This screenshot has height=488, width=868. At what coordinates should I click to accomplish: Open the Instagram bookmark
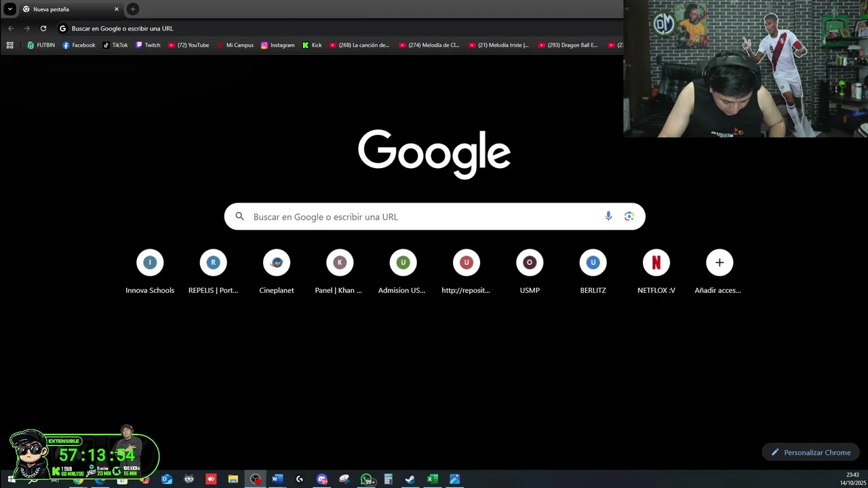click(277, 45)
